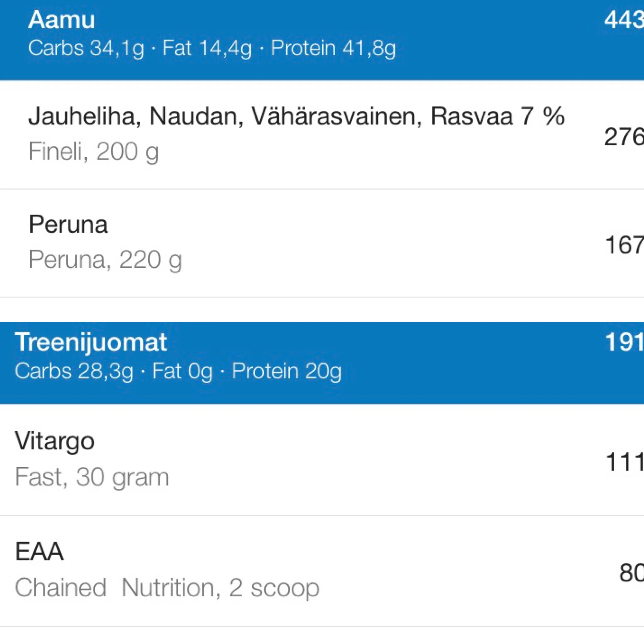Click Carbs 34,1g in the Aamu header

(86, 48)
